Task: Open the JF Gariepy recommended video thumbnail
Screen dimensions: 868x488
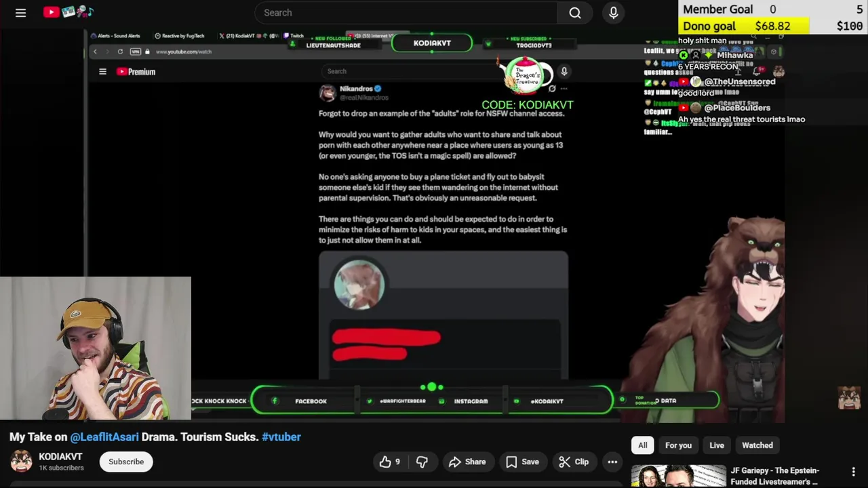Action: (678, 476)
